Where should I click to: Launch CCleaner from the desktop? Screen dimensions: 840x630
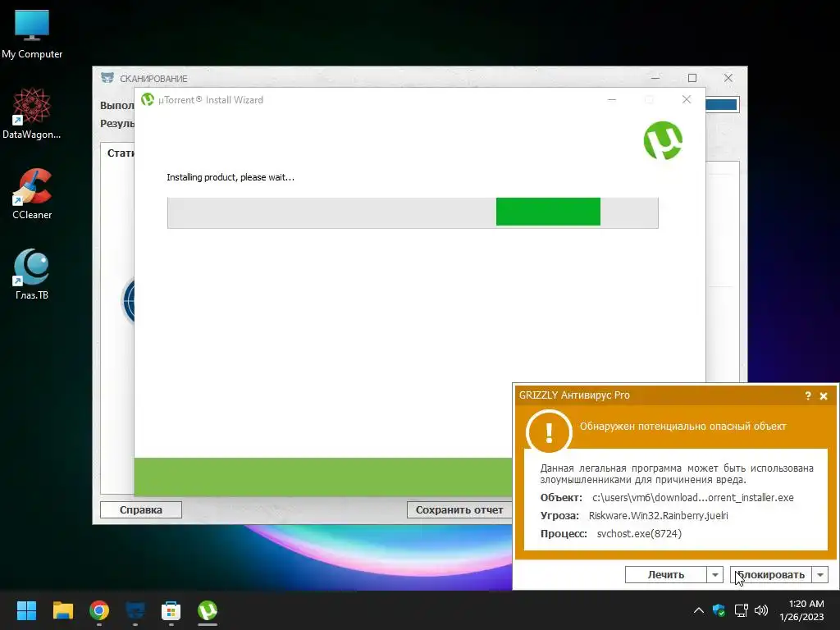pos(32,194)
